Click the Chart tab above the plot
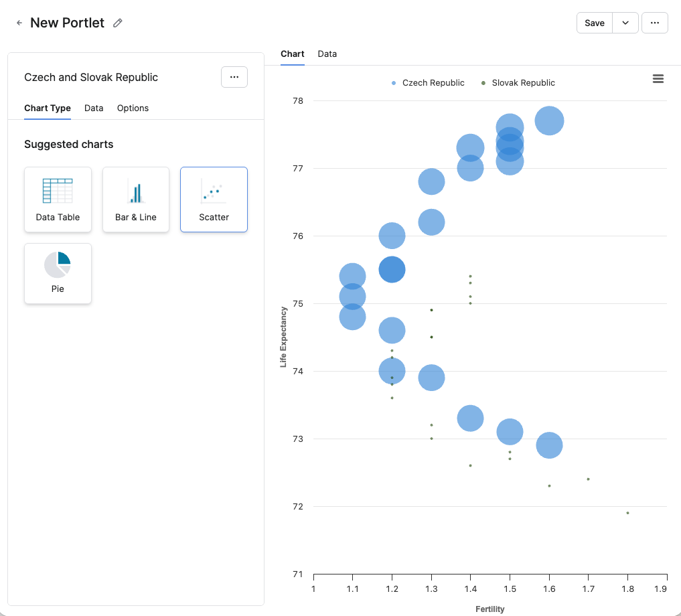The height and width of the screenshot is (616, 681). (292, 54)
